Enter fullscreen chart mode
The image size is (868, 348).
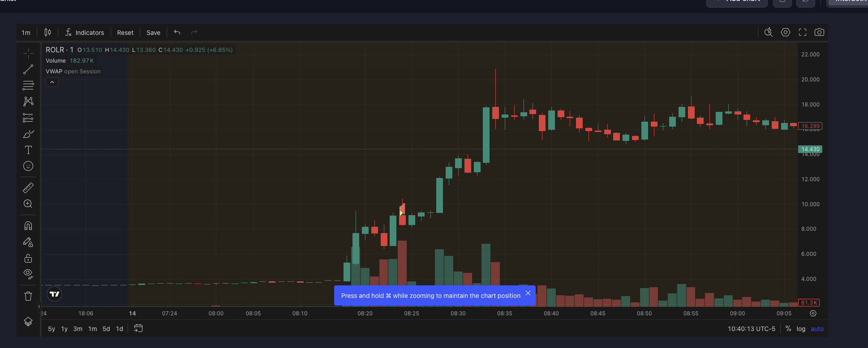pos(803,32)
